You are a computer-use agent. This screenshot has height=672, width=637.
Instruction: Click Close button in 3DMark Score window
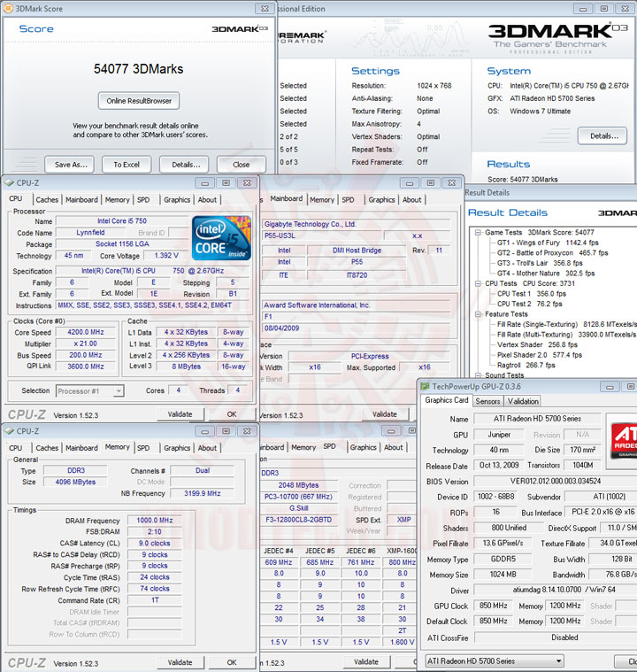coord(242,165)
